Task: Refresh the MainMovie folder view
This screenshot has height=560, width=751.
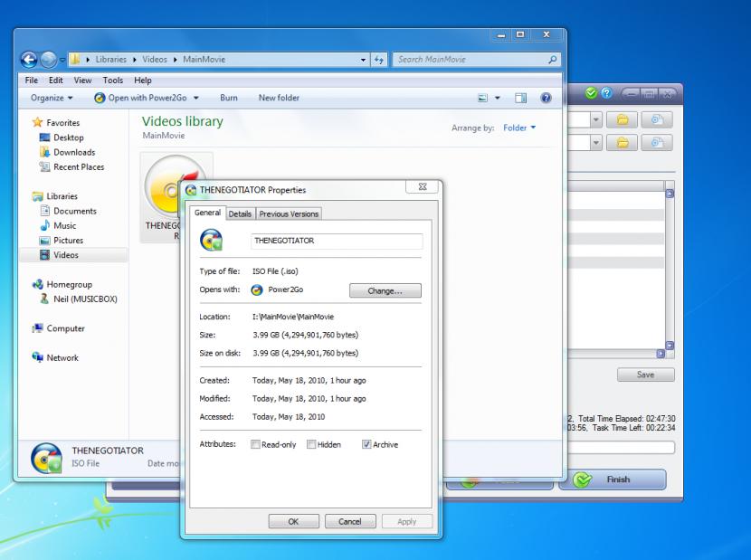Action: point(379,60)
